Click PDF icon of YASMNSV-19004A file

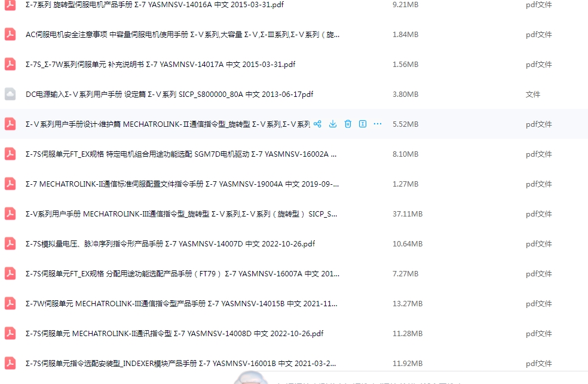coord(10,184)
